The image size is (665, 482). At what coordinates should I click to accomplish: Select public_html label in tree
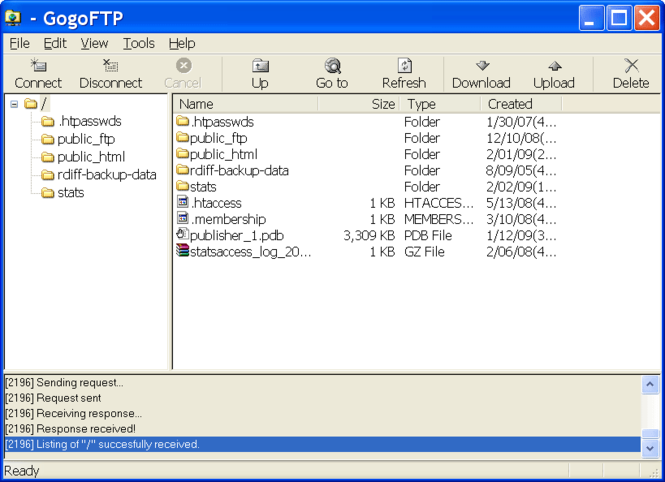point(91,157)
